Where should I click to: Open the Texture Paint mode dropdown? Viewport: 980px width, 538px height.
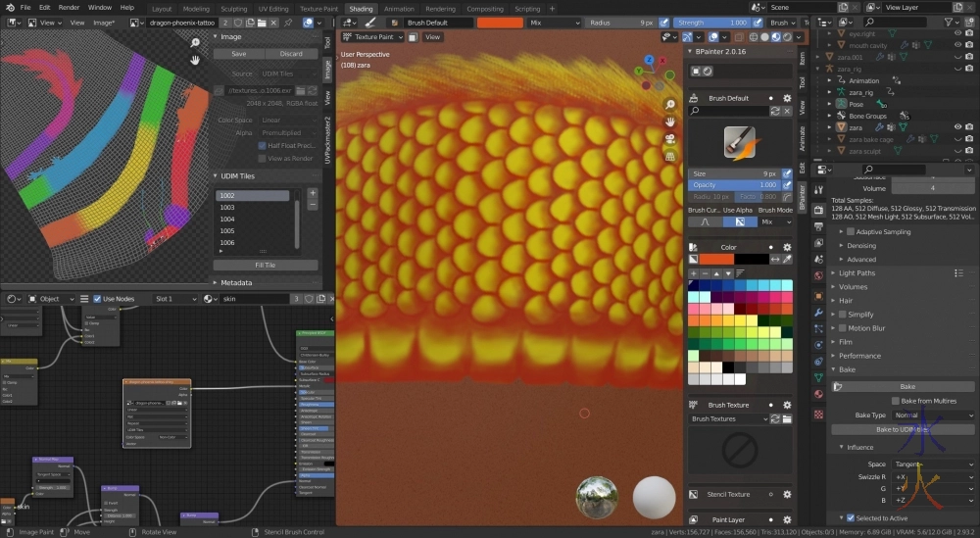[377, 37]
